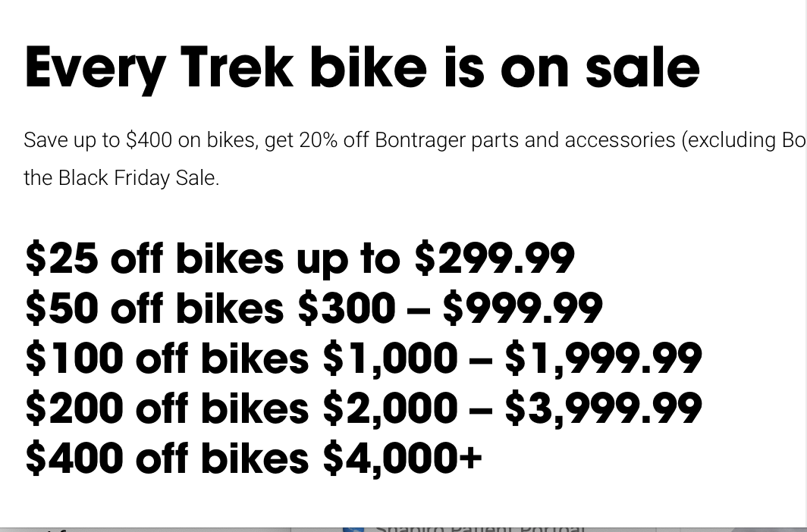Click the word "Trek" in the headline
This screenshot has width=807, height=532.
[237, 68]
